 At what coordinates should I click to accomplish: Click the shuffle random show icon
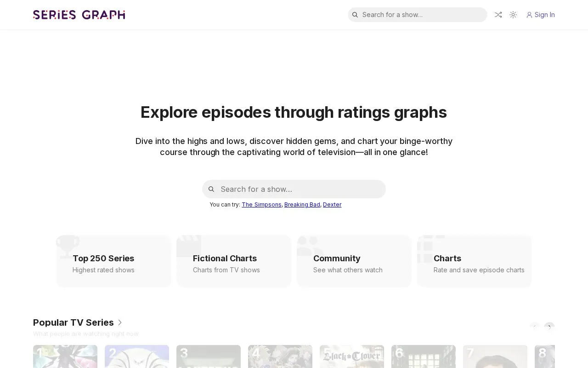pyautogui.click(x=498, y=15)
